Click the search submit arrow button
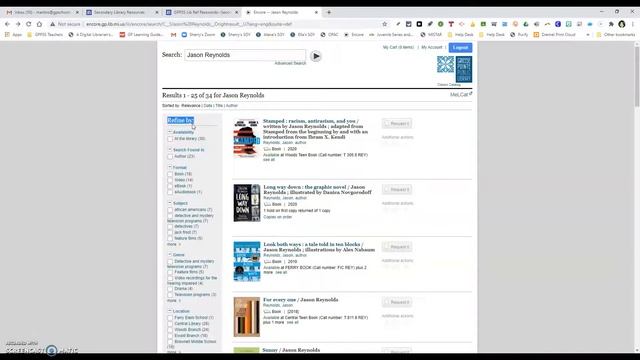This screenshot has height=360, width=640. click(x=316, y=56)
